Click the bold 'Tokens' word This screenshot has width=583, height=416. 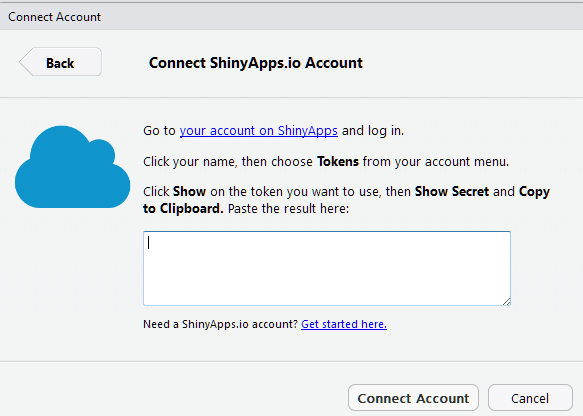tap(338, 162)
